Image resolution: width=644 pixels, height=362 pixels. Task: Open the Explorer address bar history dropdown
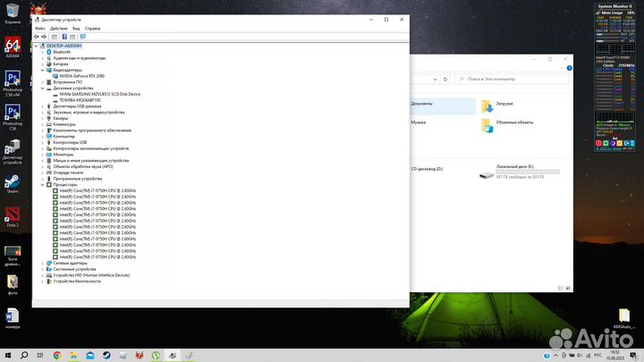(435, 80)
